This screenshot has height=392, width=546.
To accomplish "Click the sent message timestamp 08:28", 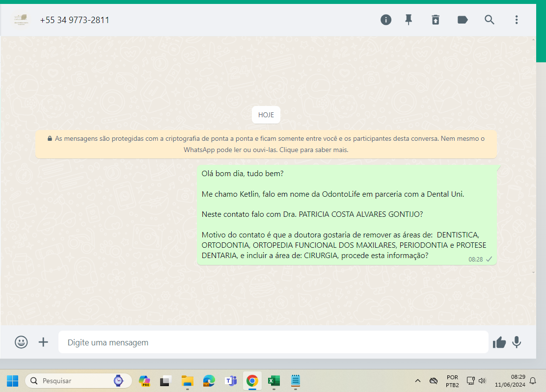I will 475,260.
